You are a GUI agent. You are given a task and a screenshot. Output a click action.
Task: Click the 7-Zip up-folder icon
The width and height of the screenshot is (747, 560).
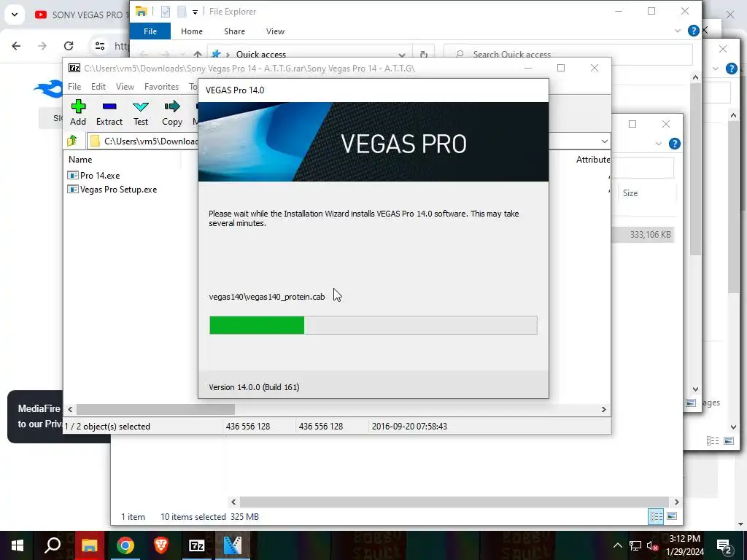coord(72,141)
